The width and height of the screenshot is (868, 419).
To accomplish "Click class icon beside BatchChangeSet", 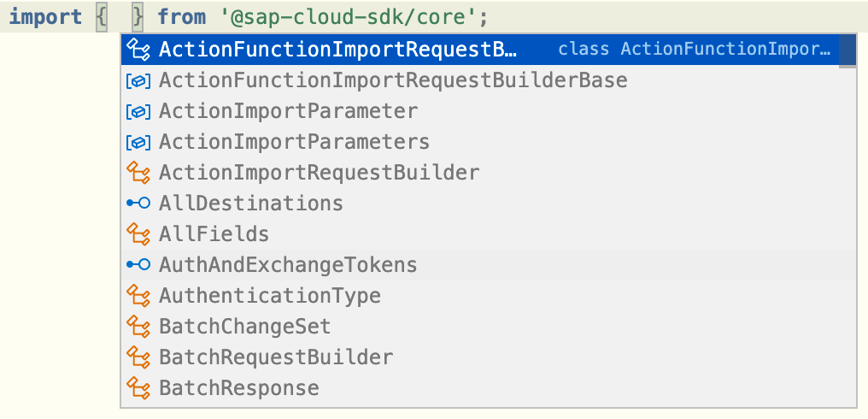I will pos(138,327).
